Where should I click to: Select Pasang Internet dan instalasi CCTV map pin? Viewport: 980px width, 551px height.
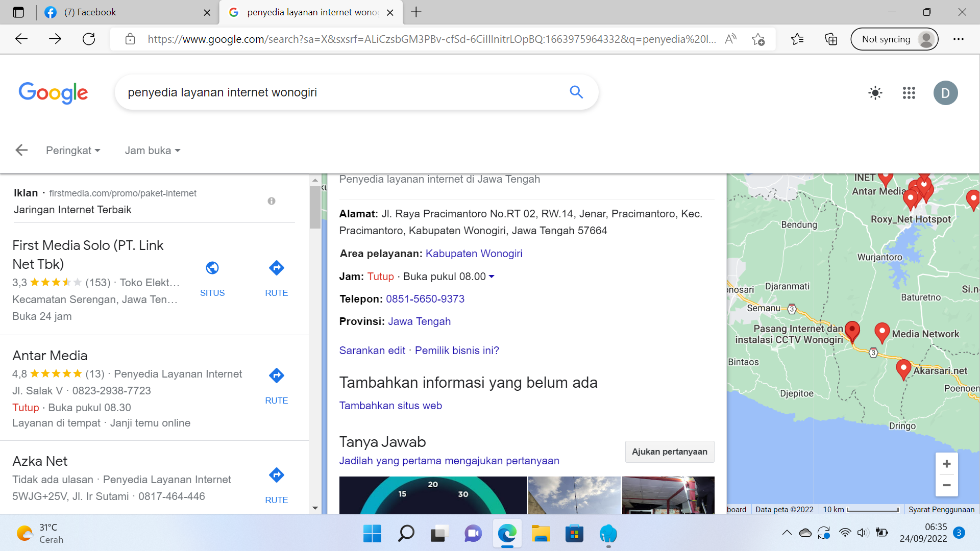[852, 331]
